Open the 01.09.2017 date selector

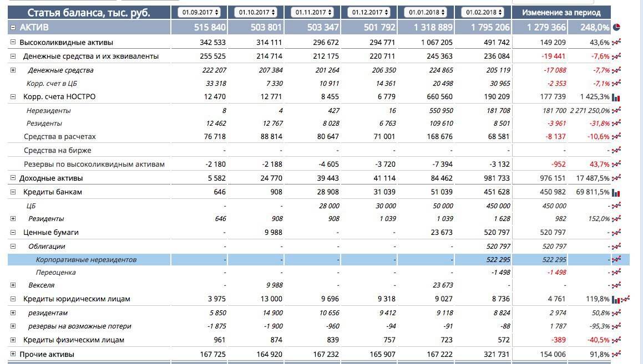pyautogui.click(x=199, y=12)
